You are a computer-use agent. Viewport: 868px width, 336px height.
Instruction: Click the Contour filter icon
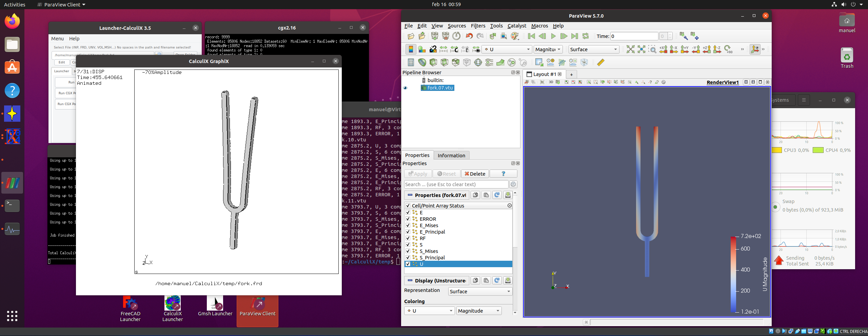[x=422, y=62]
